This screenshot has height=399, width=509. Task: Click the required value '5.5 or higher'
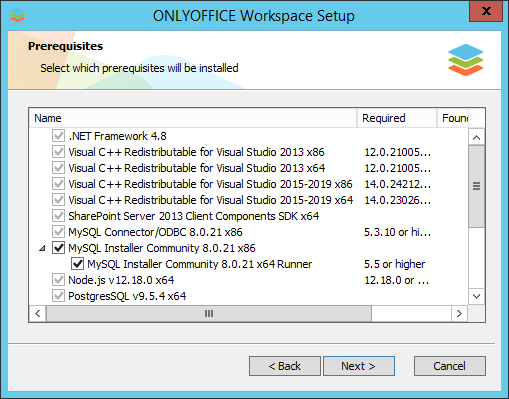click(x=394, y=264)
